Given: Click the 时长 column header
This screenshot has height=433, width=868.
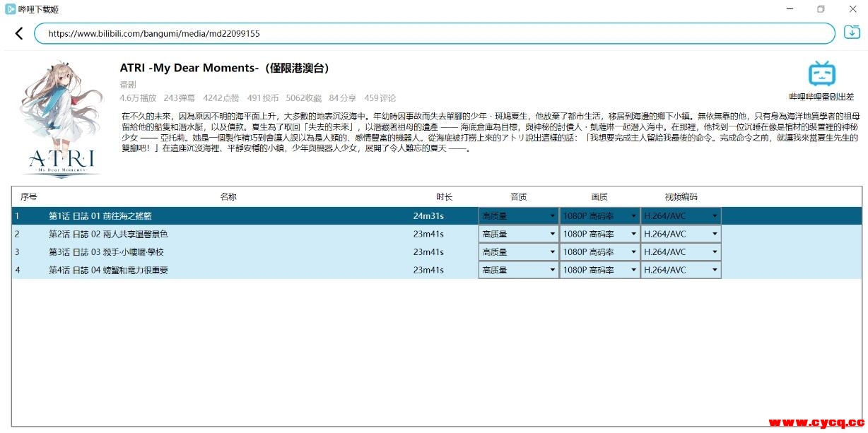Looking at the screenshot, I should (x=444, y=196).
